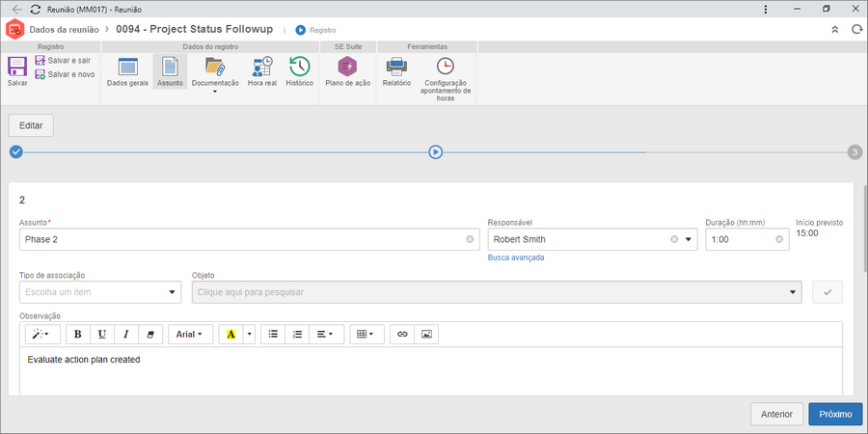
Task: Toggle bold formatting in editor
Action: (77, 335)
